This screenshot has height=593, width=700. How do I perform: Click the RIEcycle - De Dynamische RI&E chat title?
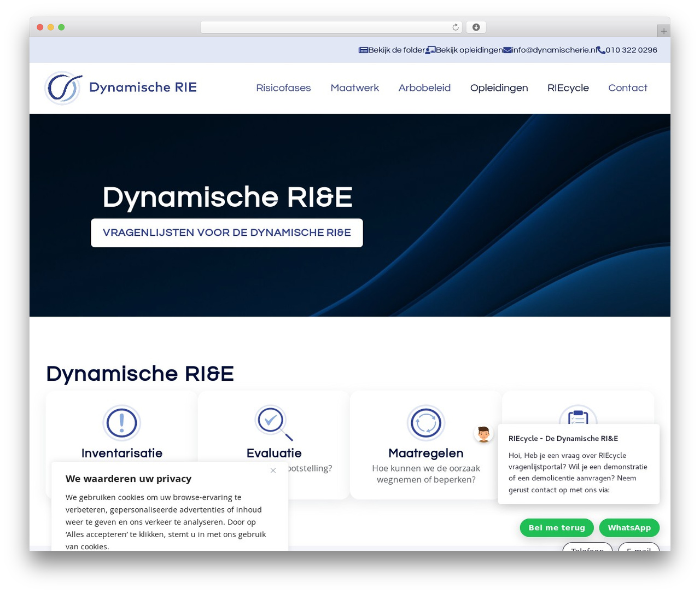[563, 438]
